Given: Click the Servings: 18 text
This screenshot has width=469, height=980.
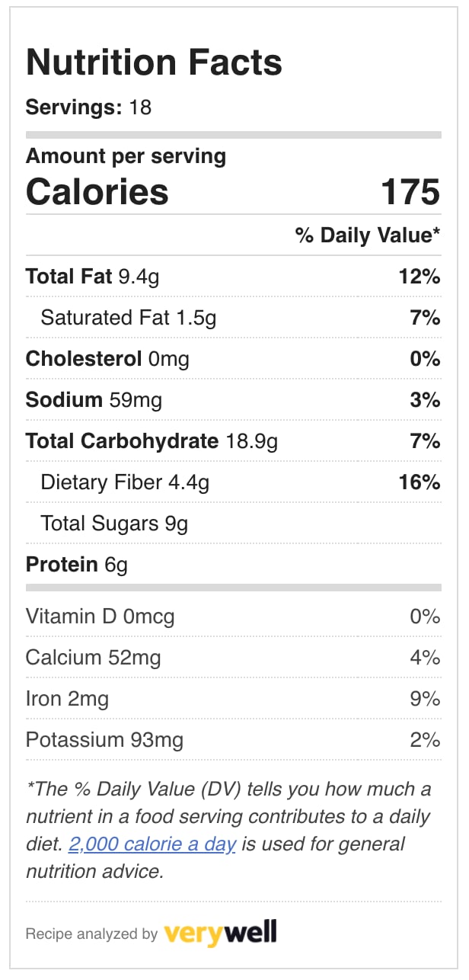Looking at the screenshot, I should 88,107.
